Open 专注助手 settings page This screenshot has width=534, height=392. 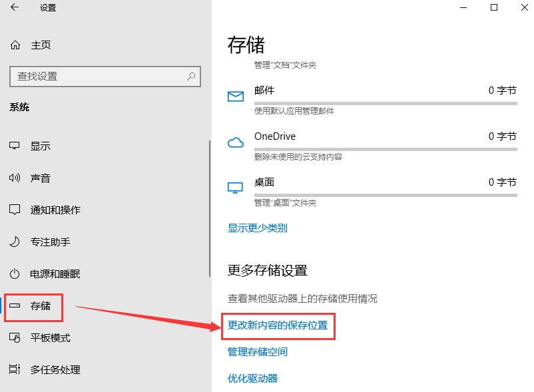50,242
